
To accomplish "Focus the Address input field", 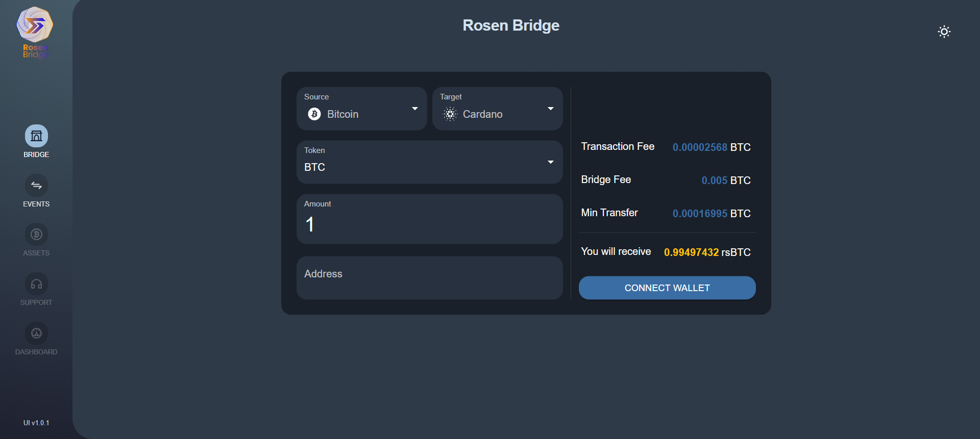I will click(x=430, y=278).
